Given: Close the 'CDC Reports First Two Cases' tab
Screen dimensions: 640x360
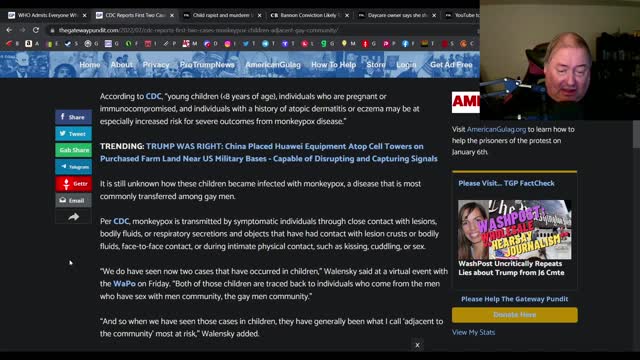Looking at the screenshot, I should tap(172, 16).
